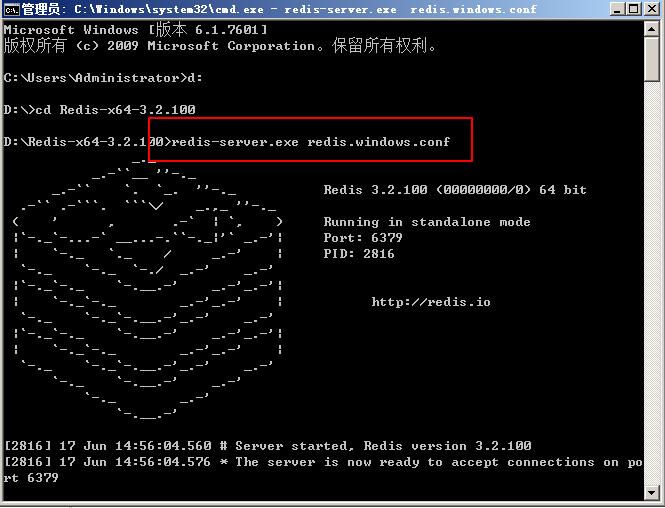
Task: Click the 'C:\Users\Administrator>d:' line
Action: pos(103,78)
